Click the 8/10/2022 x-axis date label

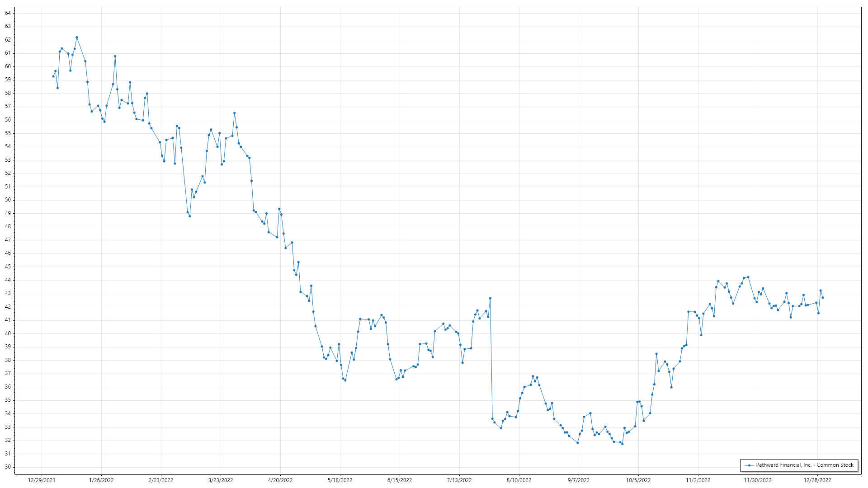pyautogui.click(x=519, y=480)
